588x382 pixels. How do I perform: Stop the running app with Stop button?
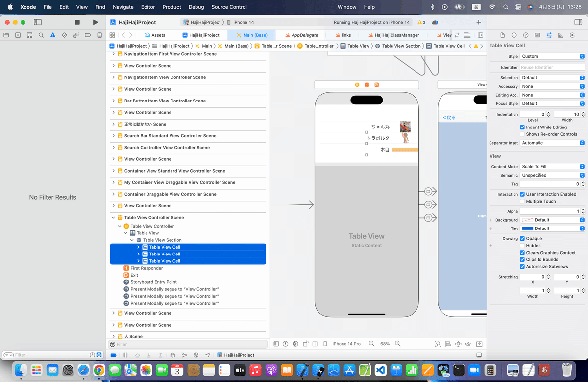77,22
